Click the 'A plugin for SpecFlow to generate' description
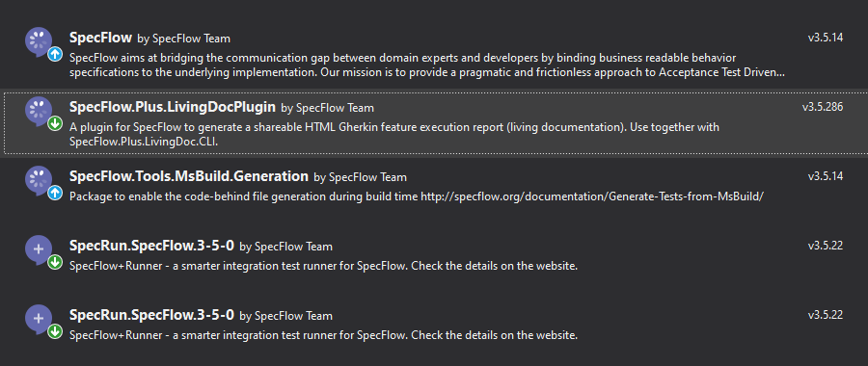The height and width of the screenshot is (366, 868). pyautogui.click(x=394, y=134)
